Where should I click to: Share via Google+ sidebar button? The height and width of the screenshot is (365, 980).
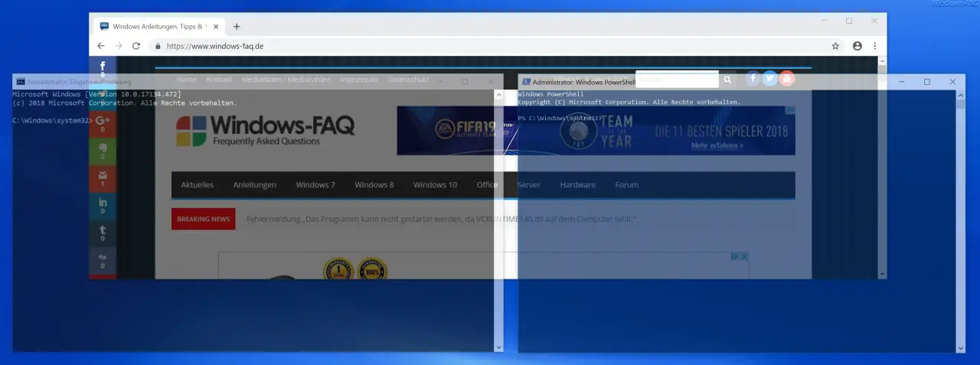pyautogui.click(x=103, y=123)
